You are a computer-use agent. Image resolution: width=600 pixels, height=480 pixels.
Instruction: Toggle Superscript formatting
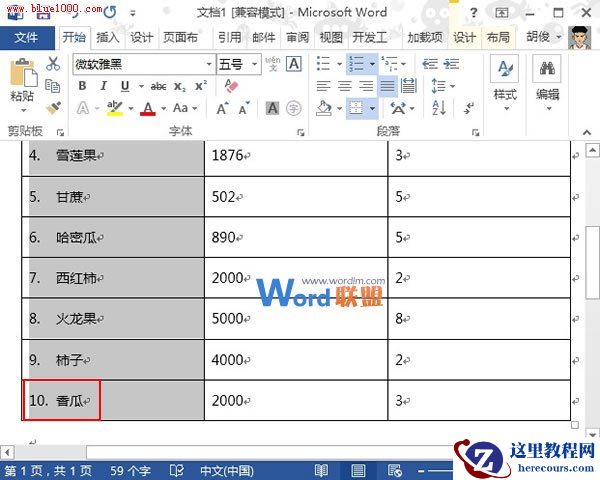201,86
